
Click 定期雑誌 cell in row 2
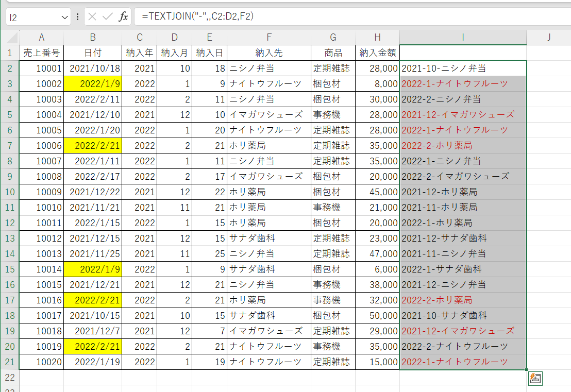pos(333,69)
